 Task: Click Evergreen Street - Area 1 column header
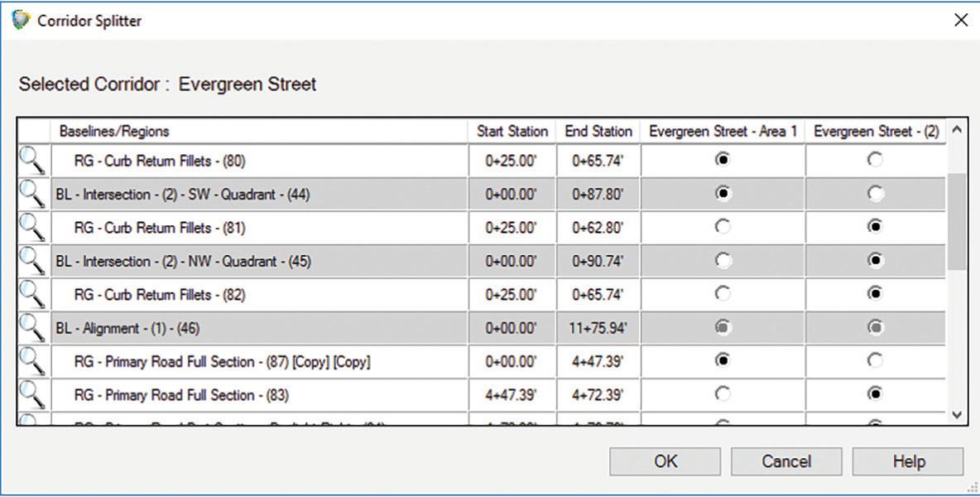pos(723,131)
